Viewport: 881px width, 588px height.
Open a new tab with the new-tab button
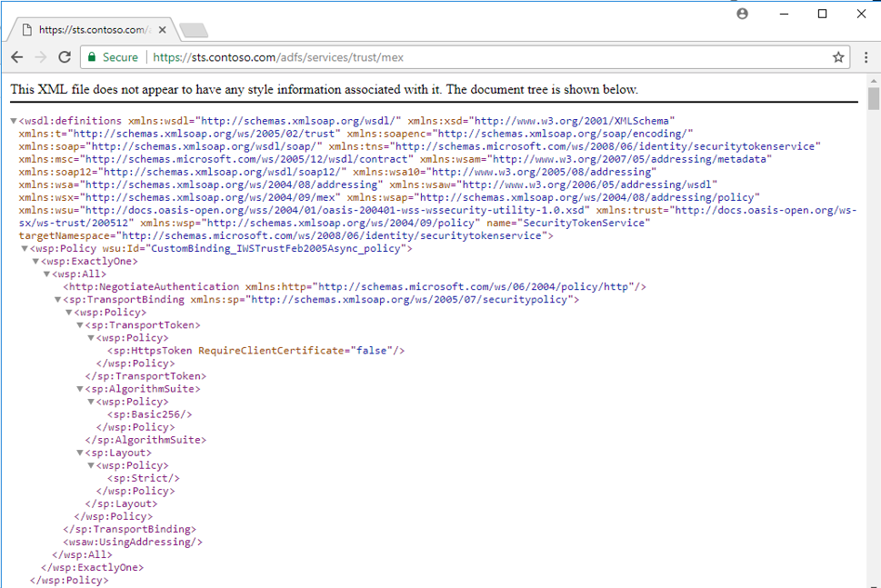pos(194,30)
